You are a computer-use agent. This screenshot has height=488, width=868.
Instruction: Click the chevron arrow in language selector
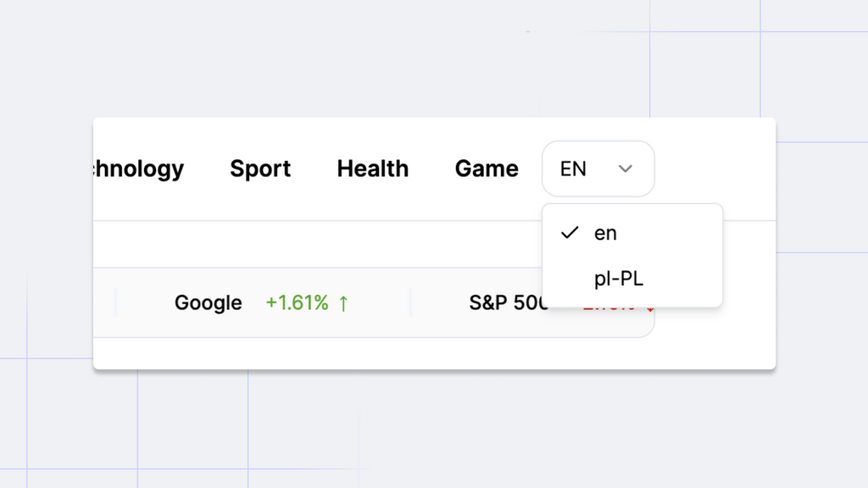pyautogui.click(x=625, y=169)
